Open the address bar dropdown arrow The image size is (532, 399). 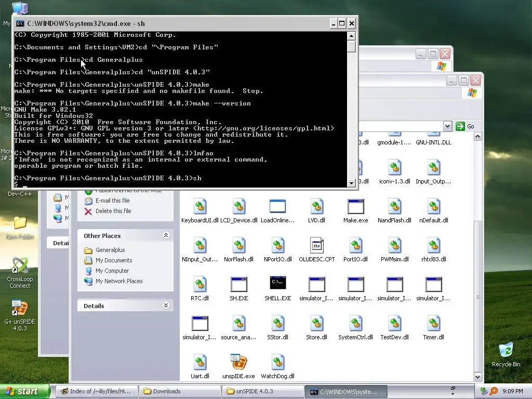(447, 126)
